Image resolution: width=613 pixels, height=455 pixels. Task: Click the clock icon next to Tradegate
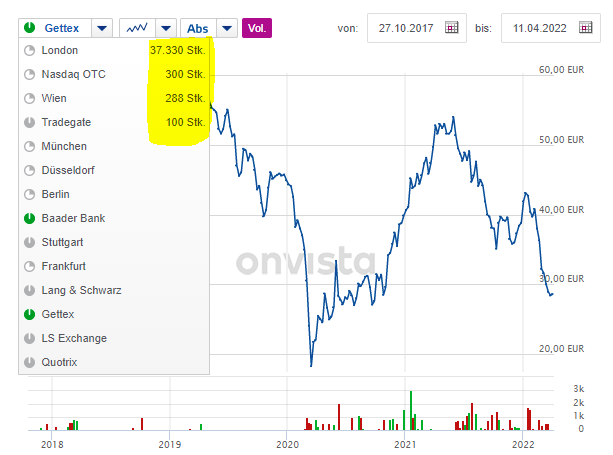click(29, 122)
